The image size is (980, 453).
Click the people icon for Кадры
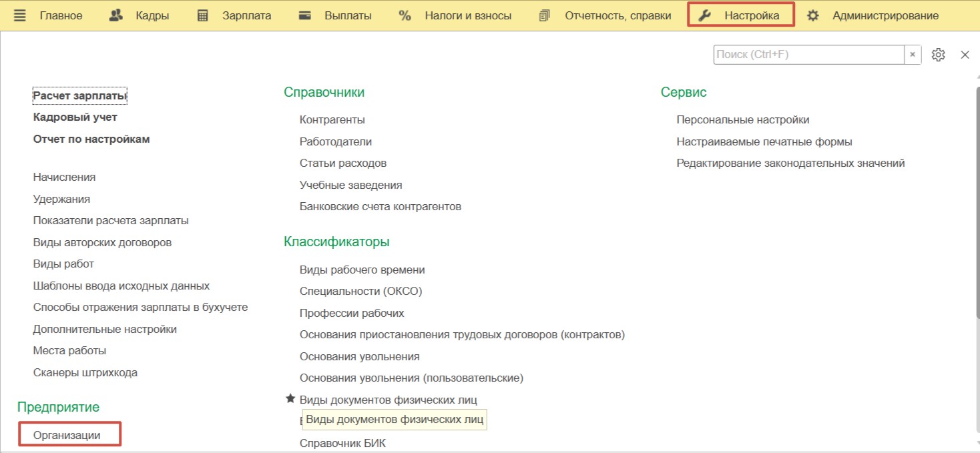pos(116,15)
